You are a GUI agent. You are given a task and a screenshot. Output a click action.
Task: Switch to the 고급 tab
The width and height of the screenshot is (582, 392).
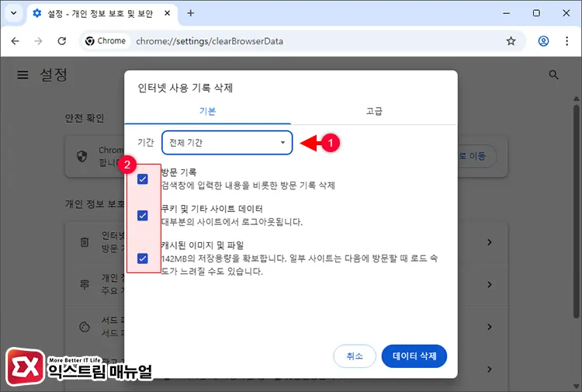[374, 111]
